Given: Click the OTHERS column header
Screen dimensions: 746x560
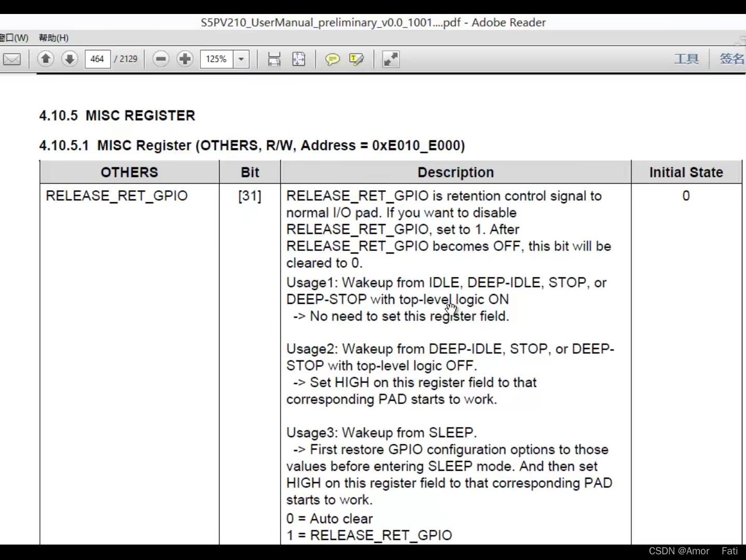Looking at the screenshot, I should [129, 172].
